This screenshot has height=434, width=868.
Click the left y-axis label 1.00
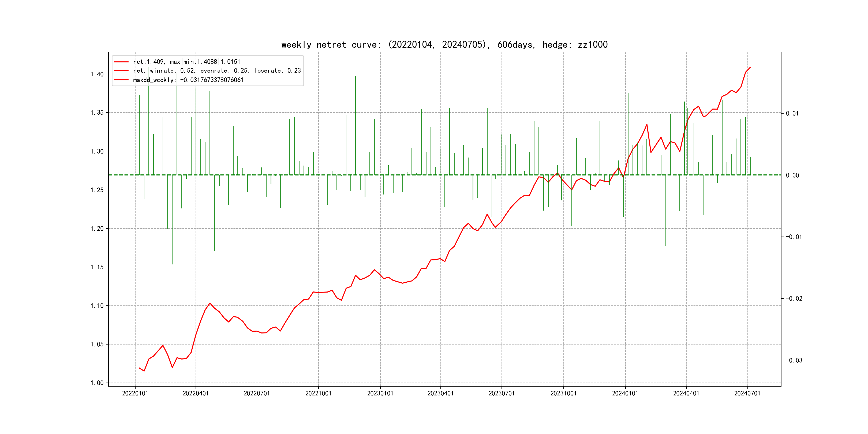point(97,383)
